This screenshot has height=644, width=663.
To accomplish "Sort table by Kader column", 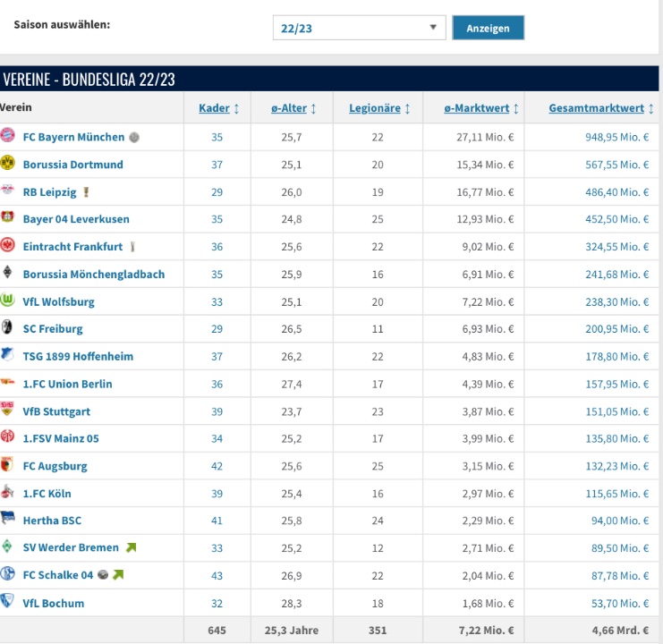I will tap(218, 108).
